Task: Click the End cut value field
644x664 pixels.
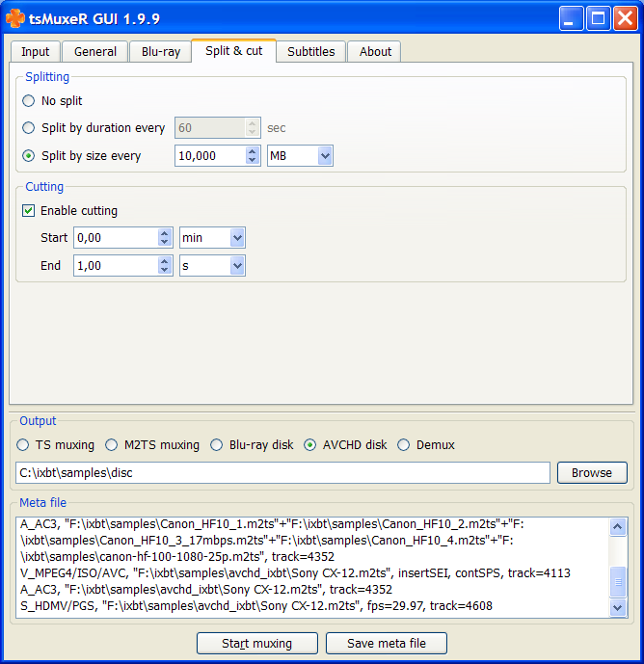Action: click(x=116, y=266)
